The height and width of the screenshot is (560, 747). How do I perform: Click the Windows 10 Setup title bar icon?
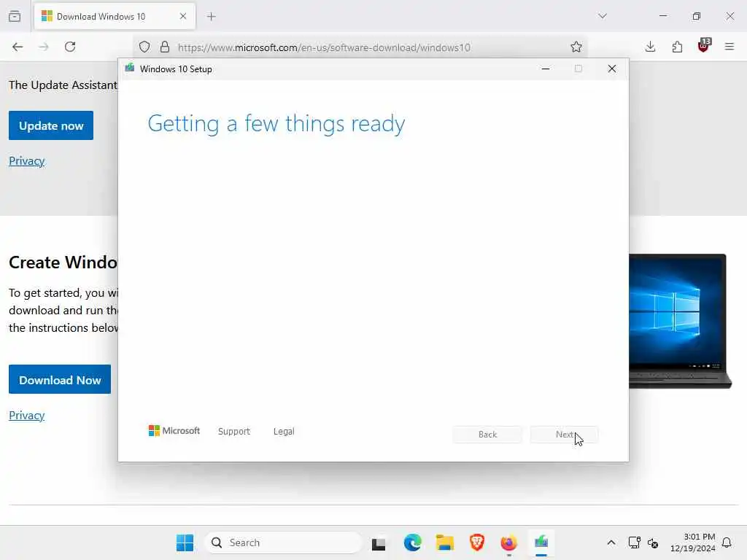pos(130,68)
